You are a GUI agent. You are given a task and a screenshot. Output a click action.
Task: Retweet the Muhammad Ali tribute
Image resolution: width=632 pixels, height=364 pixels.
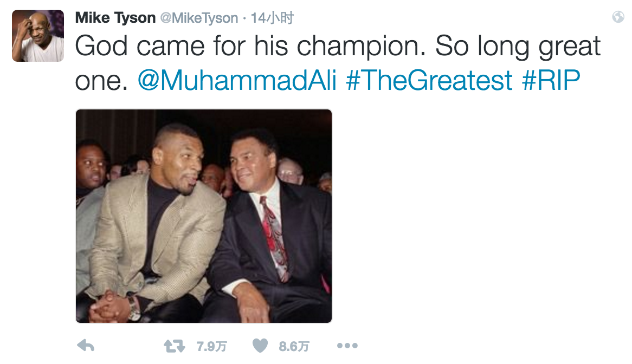click(x=175, y=346)
